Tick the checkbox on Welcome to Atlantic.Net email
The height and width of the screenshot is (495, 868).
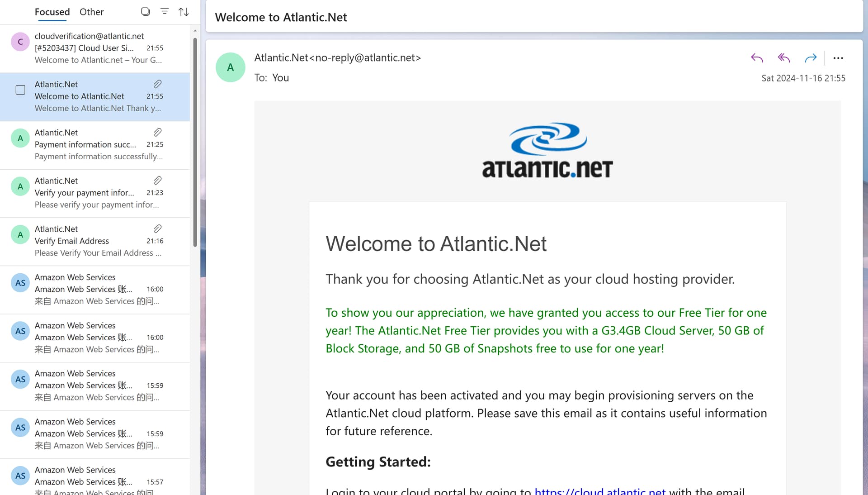pyautogui.click(x=20, y=90)
